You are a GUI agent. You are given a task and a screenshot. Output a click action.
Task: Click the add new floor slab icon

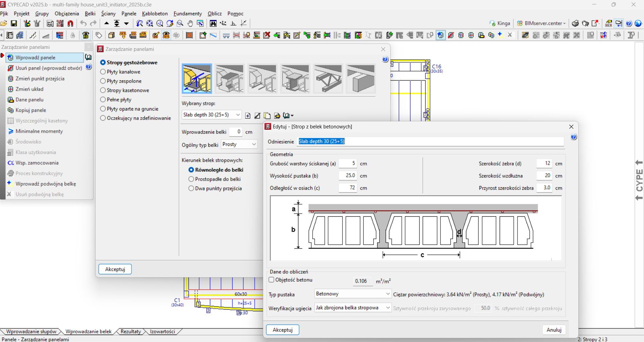click(248, 116)
